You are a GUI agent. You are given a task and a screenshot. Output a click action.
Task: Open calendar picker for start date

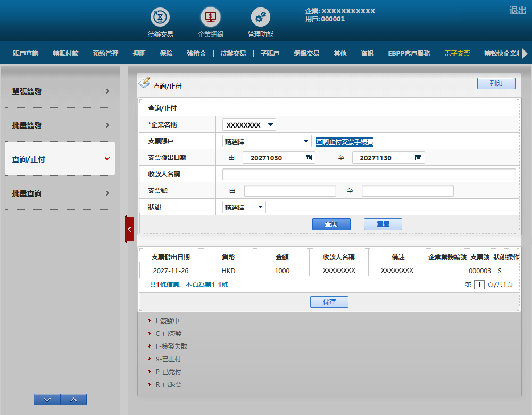coord(309,158)
